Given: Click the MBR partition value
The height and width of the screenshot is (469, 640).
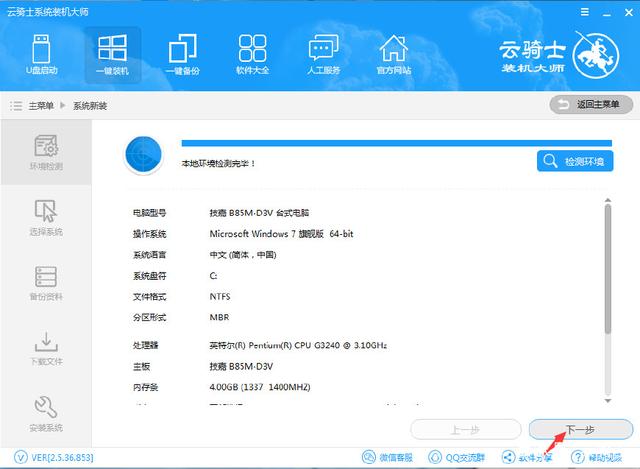Looking at the screenshot, I should pos(219,317).
